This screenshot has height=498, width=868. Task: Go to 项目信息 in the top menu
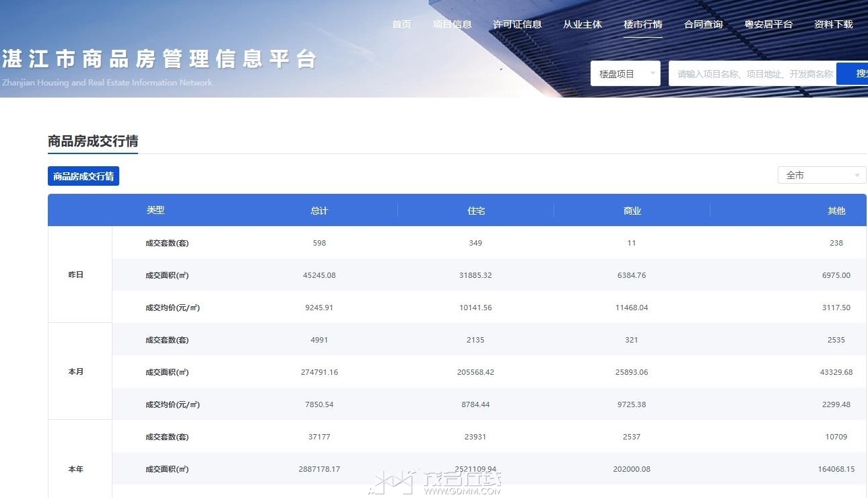[x=452, y=24]
